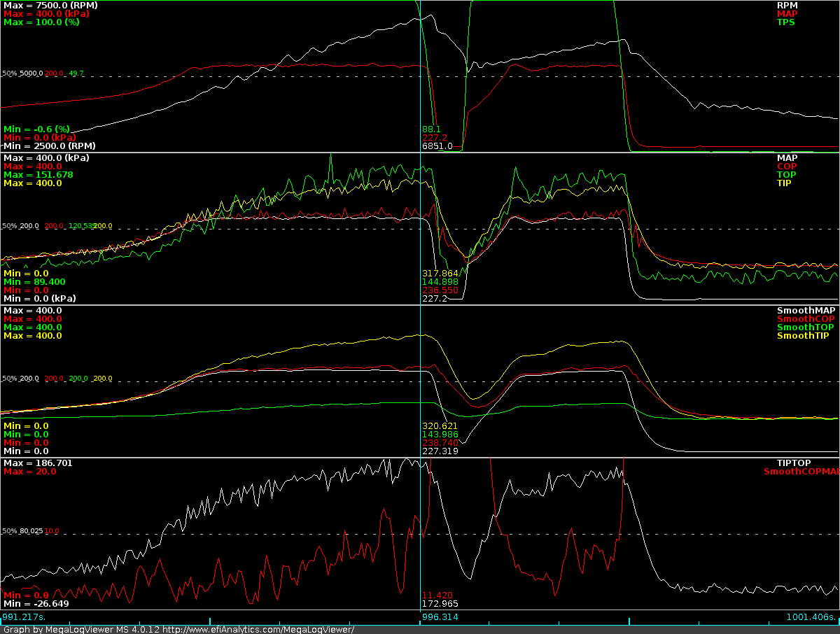Click the "Max = 7500.0 (RPM)" label

pos(50,5)
